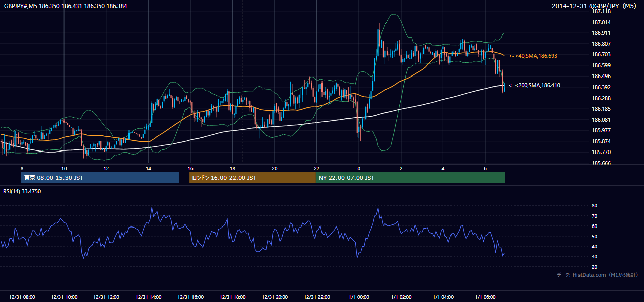644x302 pixels.
Task: Click RSI scale value 80
Action: click(595, 206)
